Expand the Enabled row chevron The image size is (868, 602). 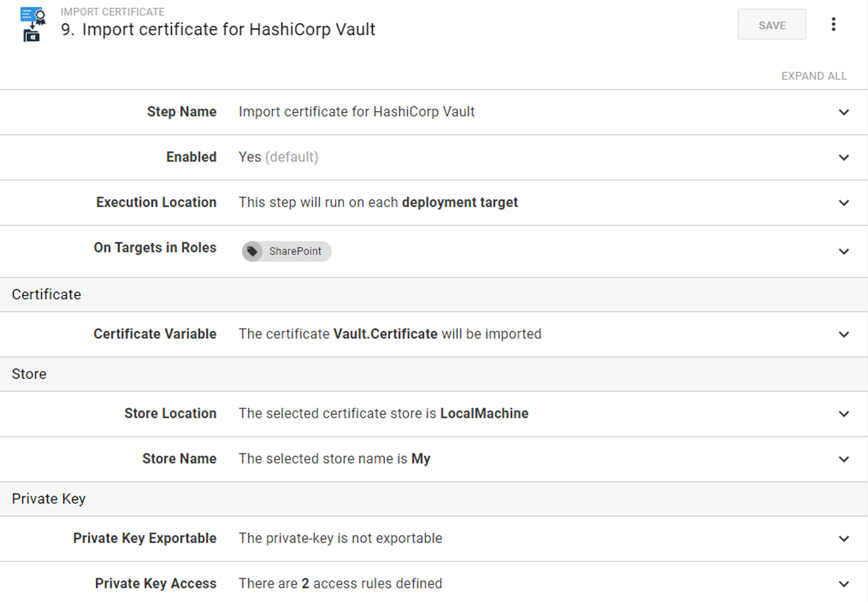coord(843,158)
